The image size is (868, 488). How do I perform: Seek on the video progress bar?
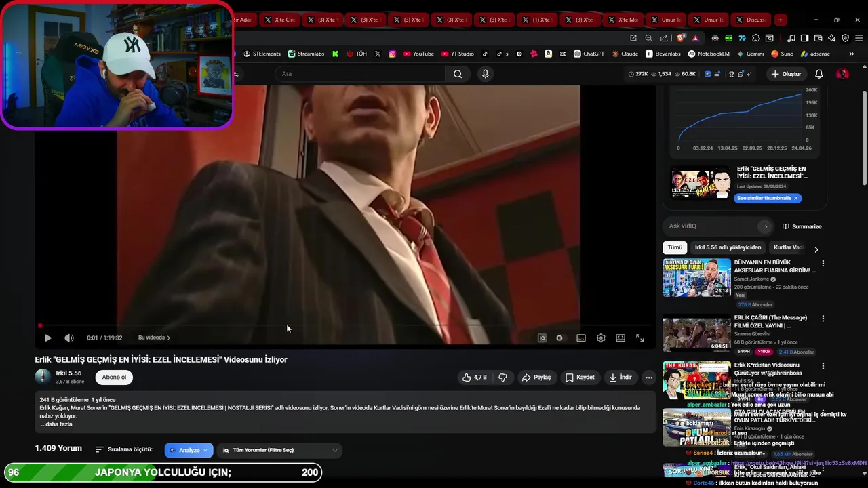click(x=344, y=326)
